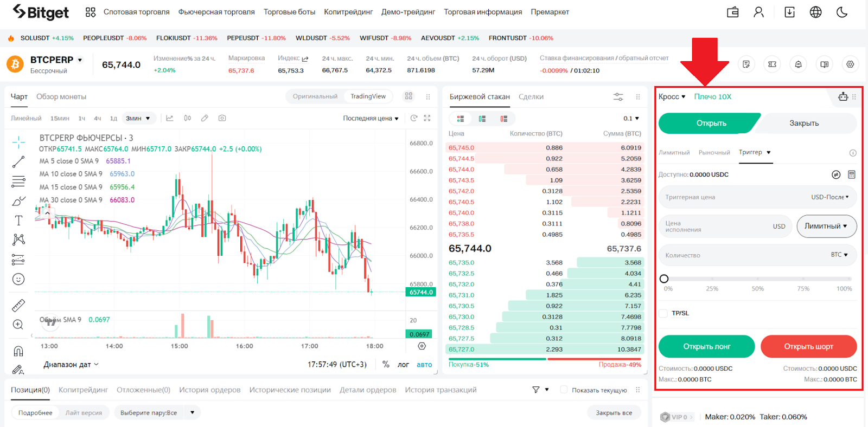Open the 'Копитрейдинг' top menu item
Screen dimensions: 868x427
348,12
